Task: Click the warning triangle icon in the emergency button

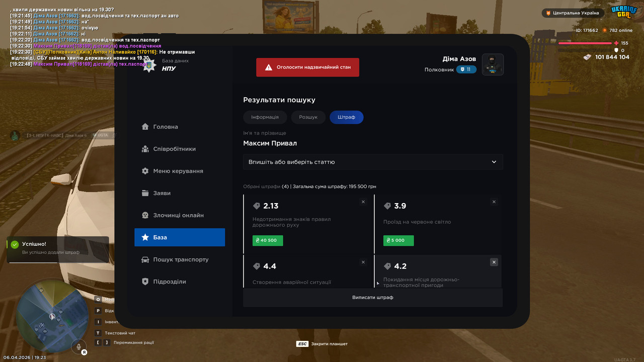Action: [x=269, y=67]
